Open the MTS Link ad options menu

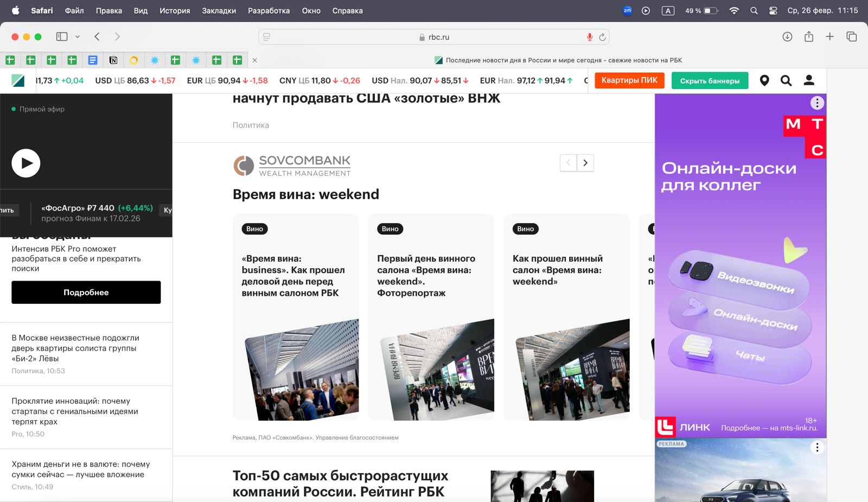coord(817,103)
